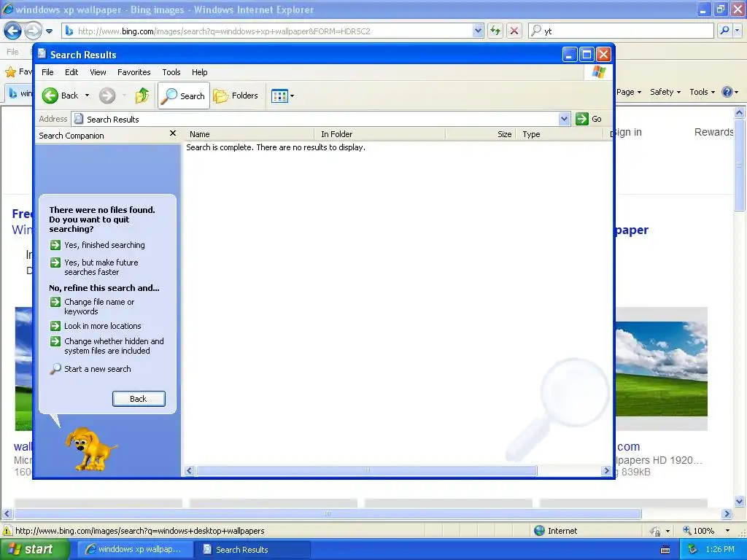The width and height of the screenshot is (747, 560).
Task: Click the Internet Explorer help icon
Action: (727, 93)
